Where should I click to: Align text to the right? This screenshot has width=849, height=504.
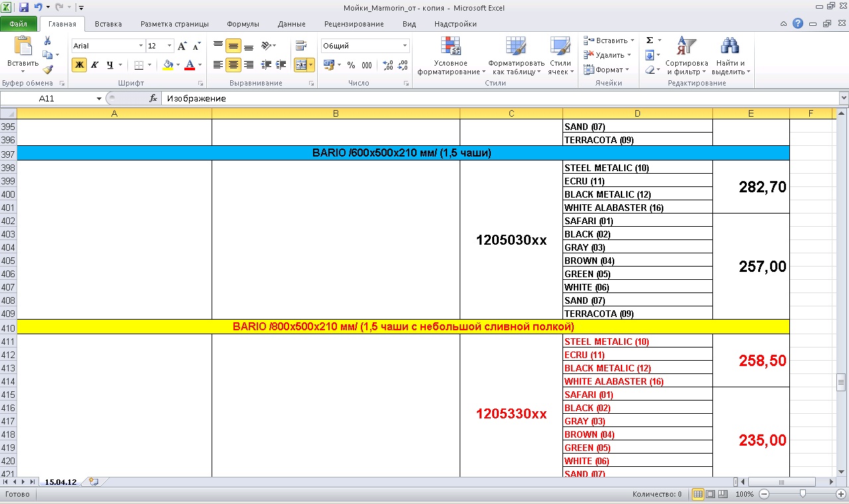249,65
